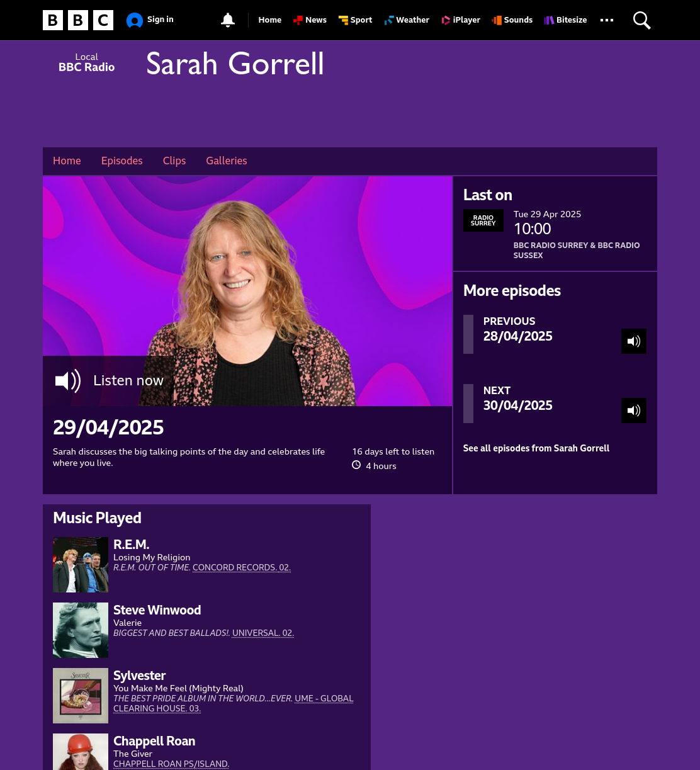This screenshot has width=700, height=770.
Task: Click the Valerie track title
Action: coord(128,623)
